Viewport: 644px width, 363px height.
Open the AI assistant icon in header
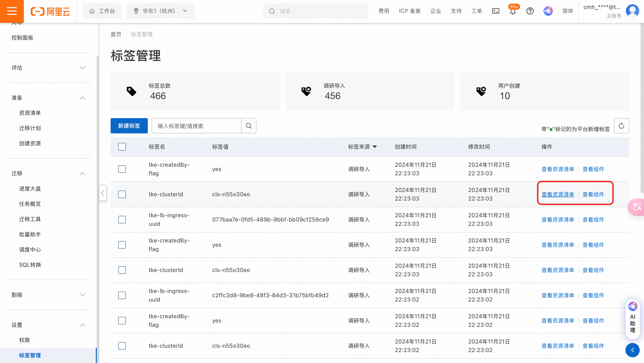tap(548, 11)
